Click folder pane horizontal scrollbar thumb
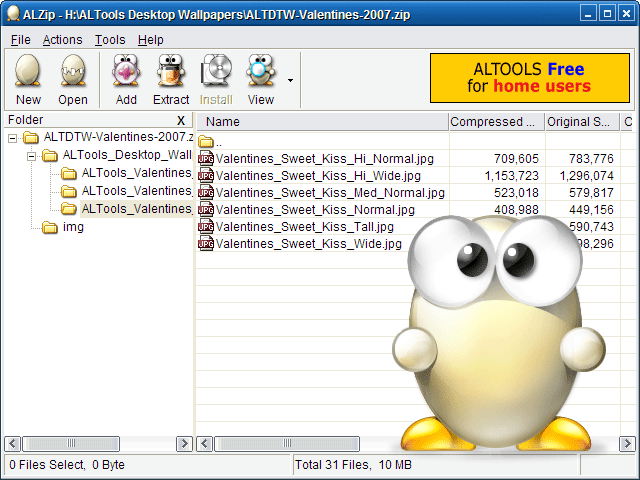Screen dimensions: 640x480 click(x=71, y=444)
